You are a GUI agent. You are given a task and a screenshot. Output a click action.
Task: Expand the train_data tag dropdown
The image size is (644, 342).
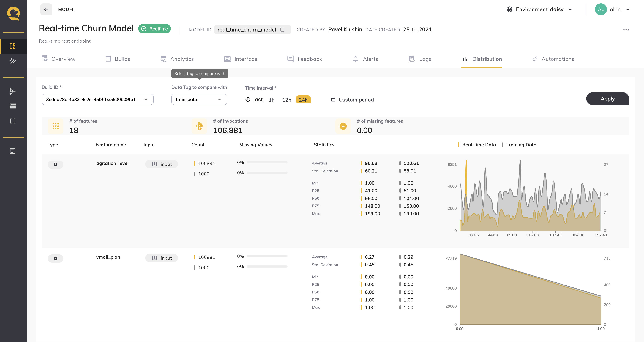coord(199,99)
